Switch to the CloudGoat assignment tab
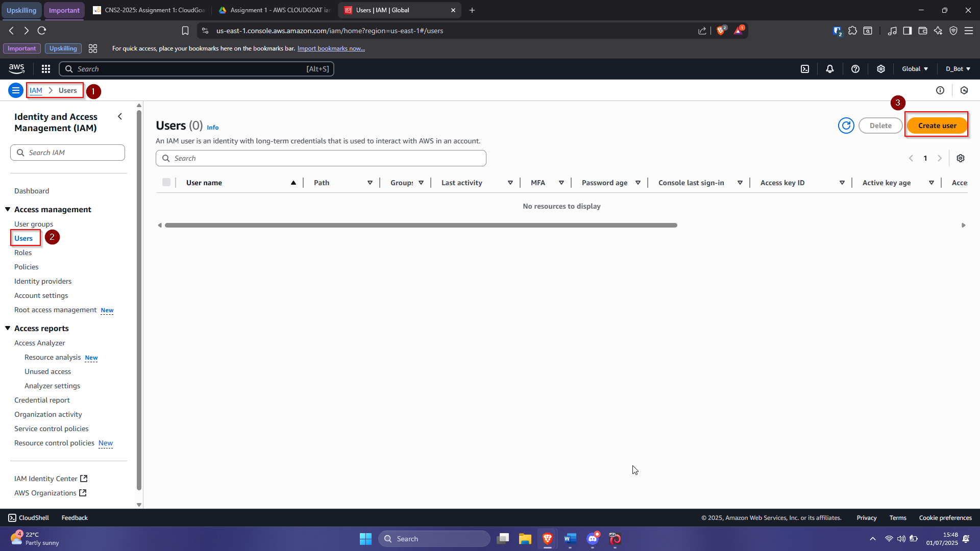The width and height of the screenshot is (980, 551). pos(149,10)
